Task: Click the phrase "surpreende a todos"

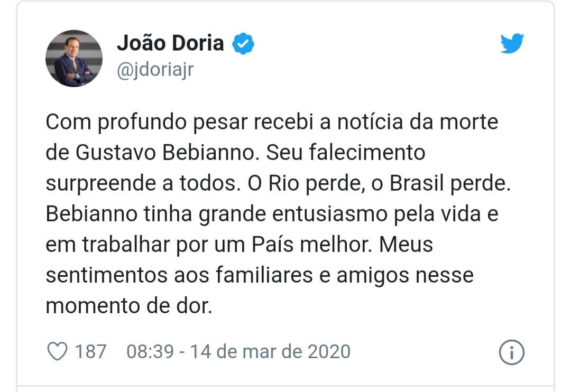Action: pos(136,183)
